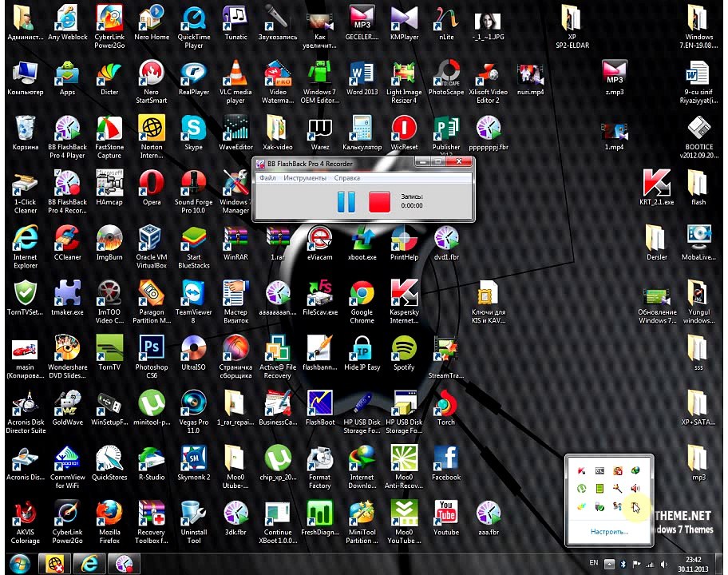Select the WinRAR desktop icon
Image resolution: width=728 pixels, height=575 pixels.
(235, 243)
